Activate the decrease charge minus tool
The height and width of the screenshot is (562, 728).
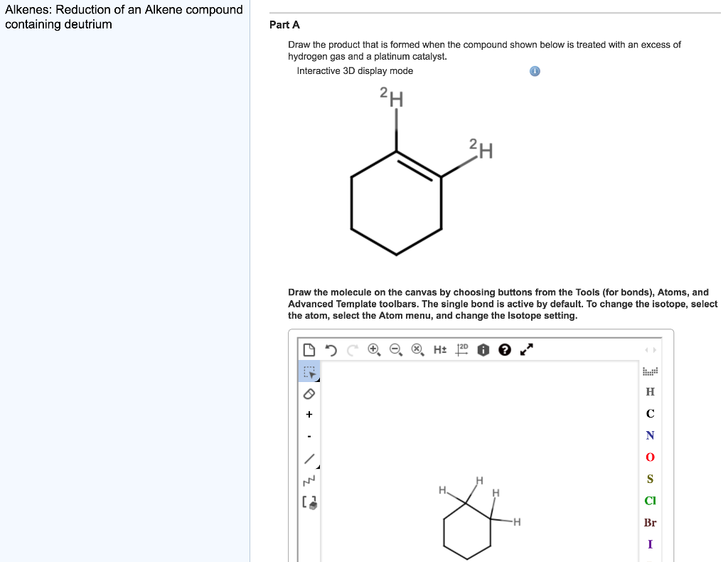point(309,435)
